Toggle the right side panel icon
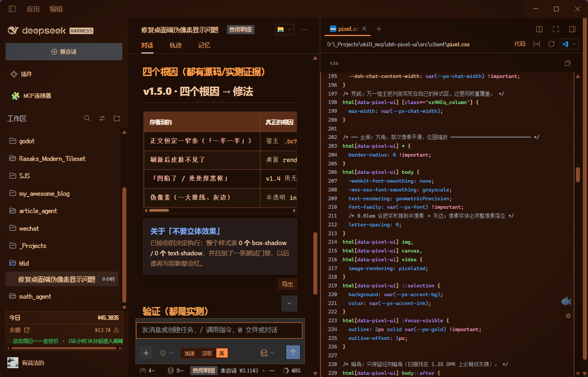588x377 pixels. [572, 29]
